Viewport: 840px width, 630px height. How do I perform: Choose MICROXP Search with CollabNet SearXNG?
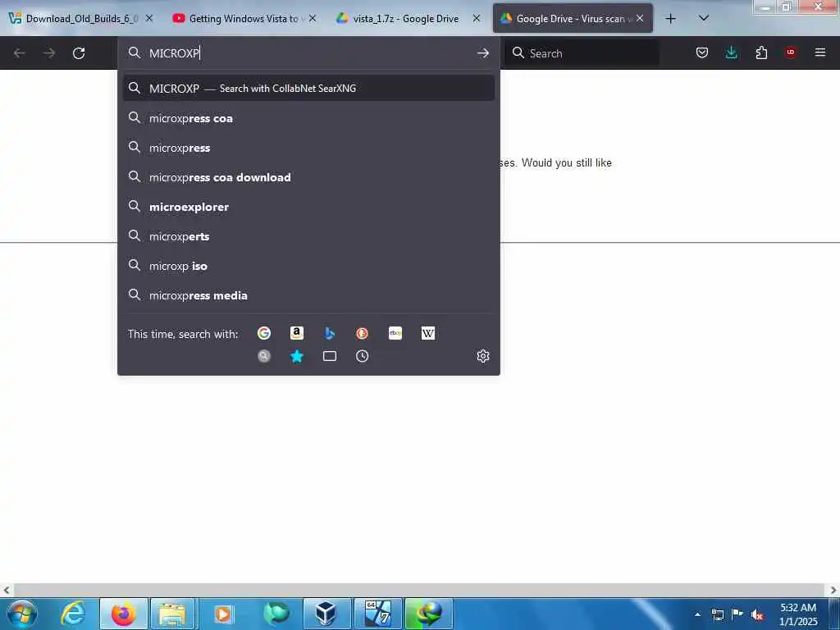point(308,88)
